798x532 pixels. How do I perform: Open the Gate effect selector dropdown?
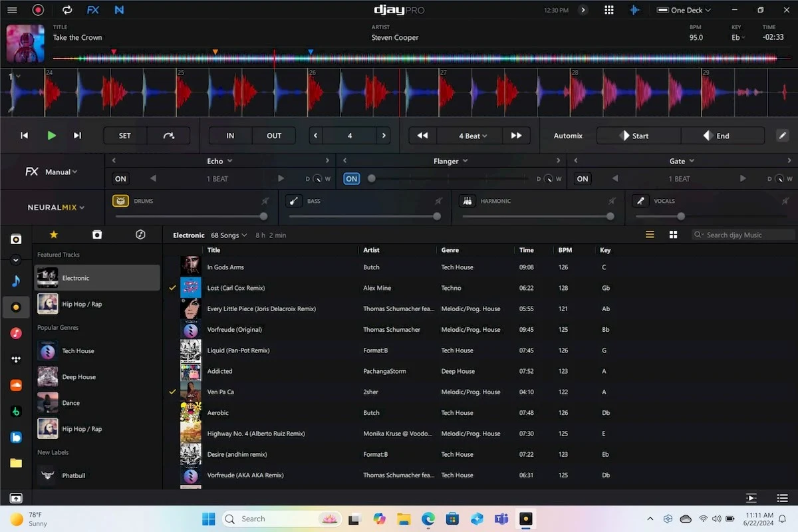tap(682, 161)
